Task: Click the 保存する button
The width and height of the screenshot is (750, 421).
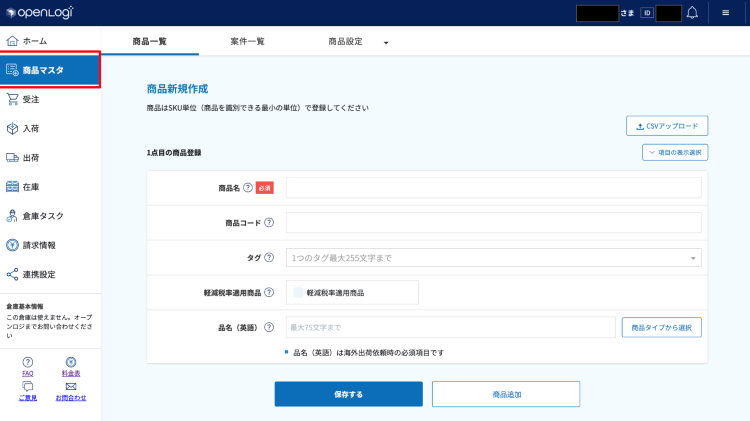Action: [x=349, y=394]
